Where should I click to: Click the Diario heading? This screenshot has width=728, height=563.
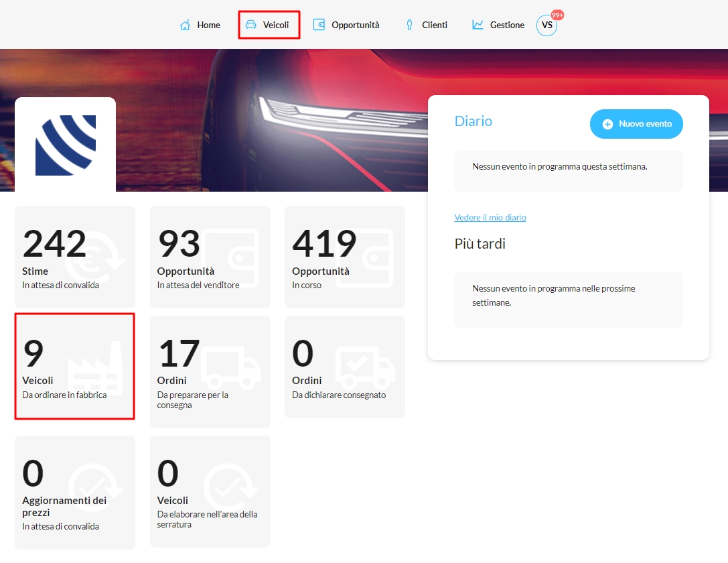473,121
